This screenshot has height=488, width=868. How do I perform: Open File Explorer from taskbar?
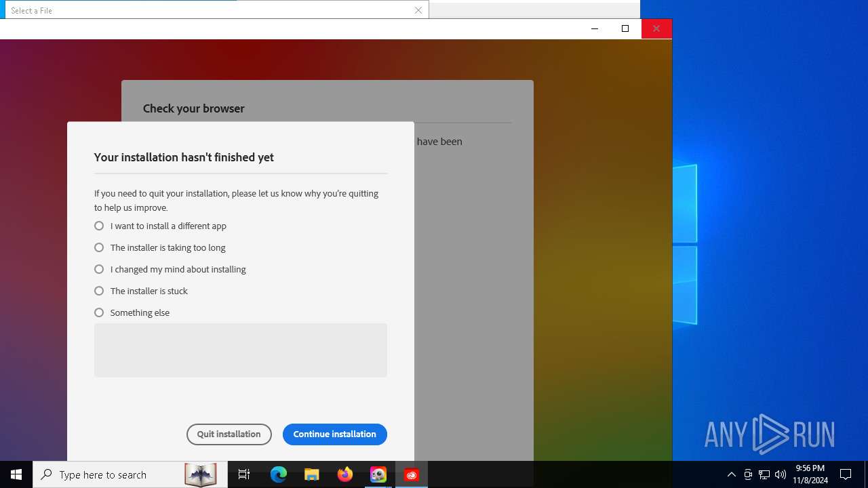(x=312, y=474)
